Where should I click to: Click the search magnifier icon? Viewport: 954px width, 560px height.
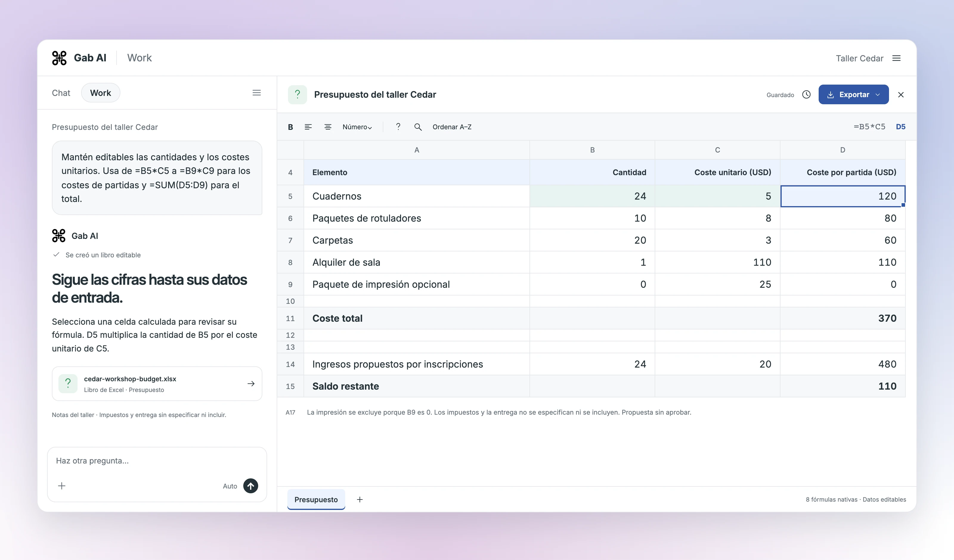(x=418, y=127)
